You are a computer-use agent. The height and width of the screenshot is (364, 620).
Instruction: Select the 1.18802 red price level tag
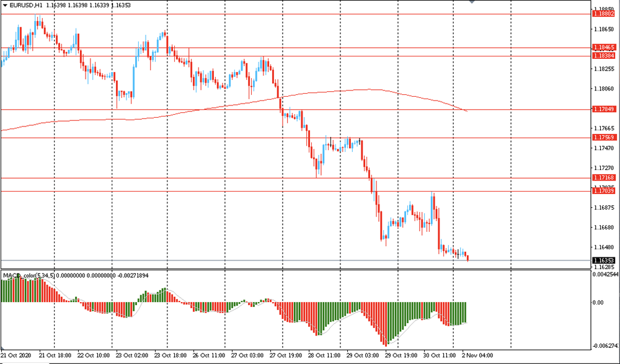pyautogui.click(x=604, y=14)
